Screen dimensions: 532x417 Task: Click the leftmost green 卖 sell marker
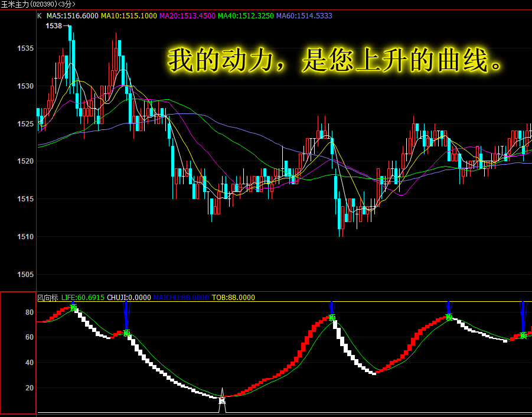coord(74,308)
